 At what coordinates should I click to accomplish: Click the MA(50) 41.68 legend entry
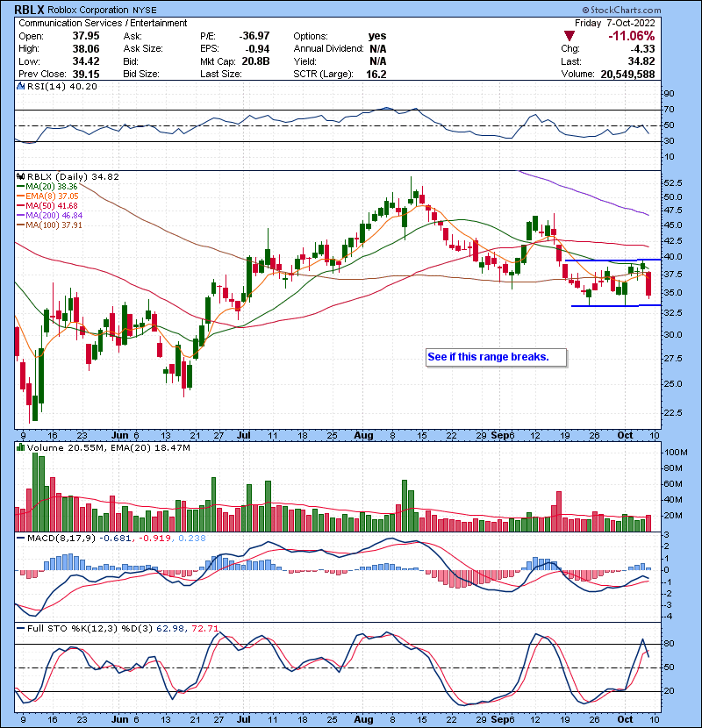[x=47, y=205]
